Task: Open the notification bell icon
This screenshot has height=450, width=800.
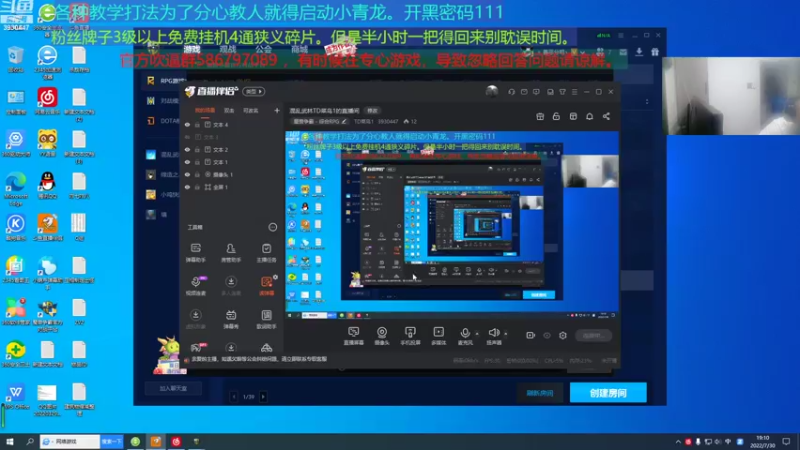Action: pyautogui.click(x=589, y=116)
